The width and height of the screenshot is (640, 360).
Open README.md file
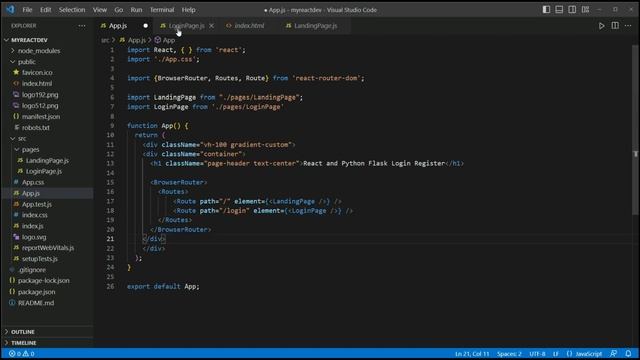pos(36,303)
